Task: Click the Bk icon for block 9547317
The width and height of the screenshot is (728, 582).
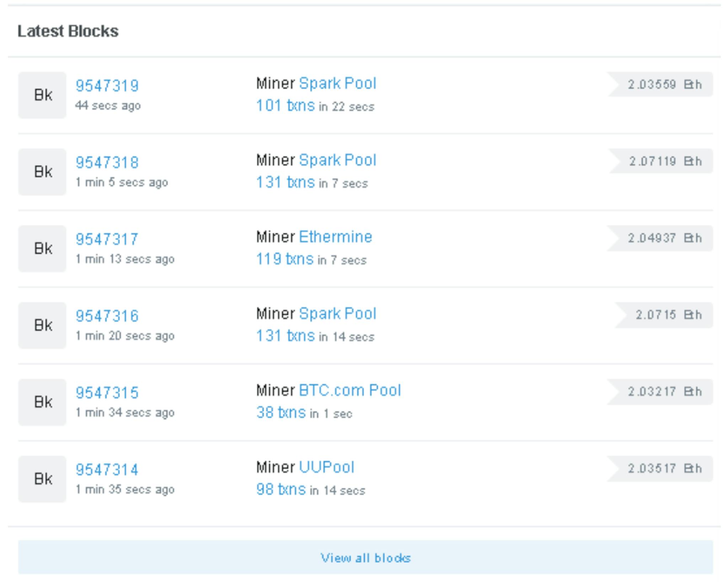Action: pos(42,249)
